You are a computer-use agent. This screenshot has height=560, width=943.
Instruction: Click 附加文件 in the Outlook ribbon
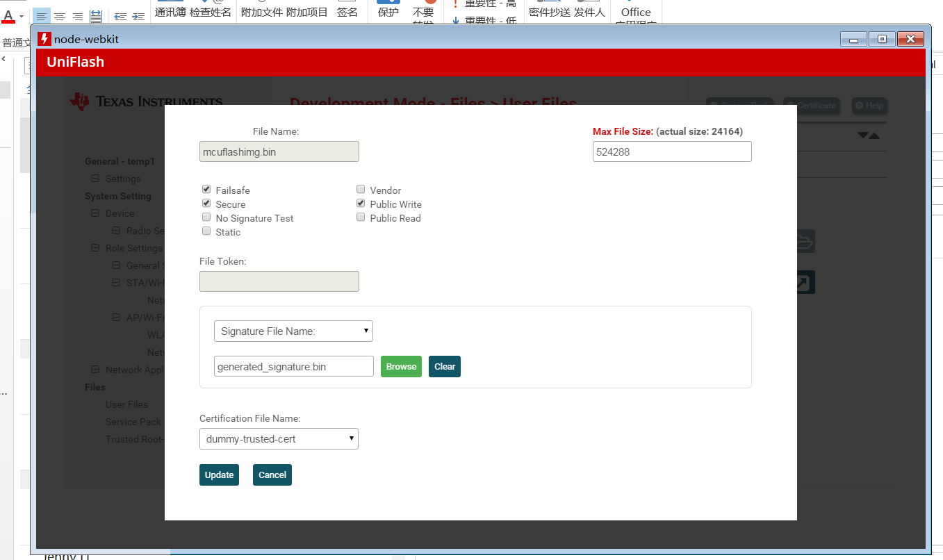coord(262,12)
